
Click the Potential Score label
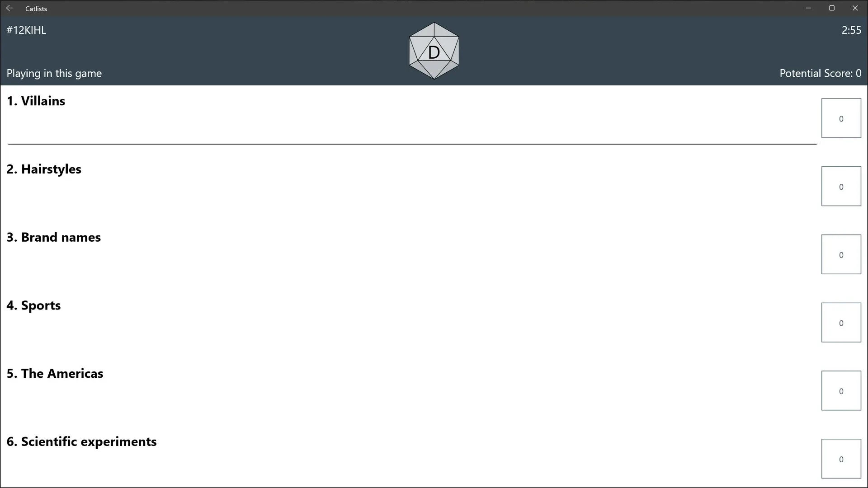[x=820, y=73]
